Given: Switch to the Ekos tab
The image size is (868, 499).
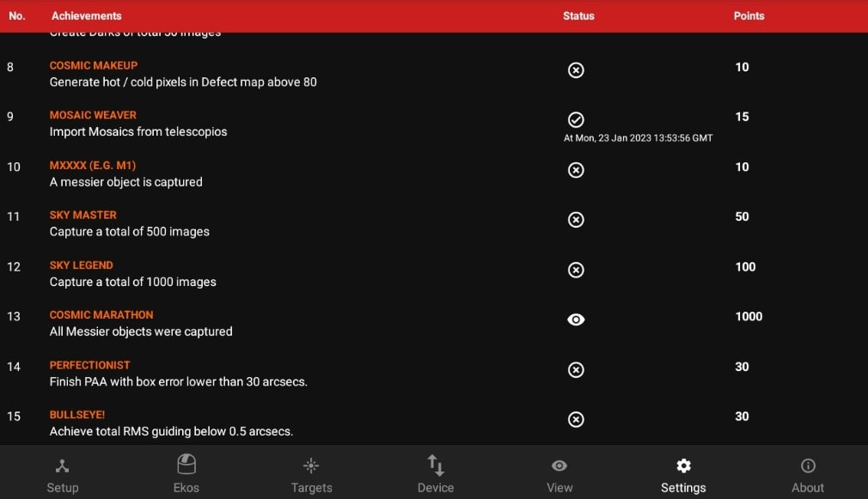Looking at the screenshot, I should [186, 473].
